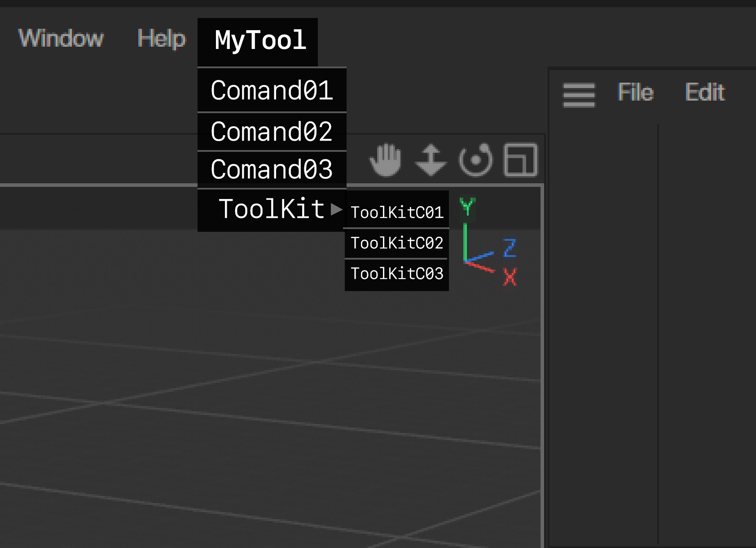Activate the hand pan view tool
The image size is (756, 548).
point(385,159)
